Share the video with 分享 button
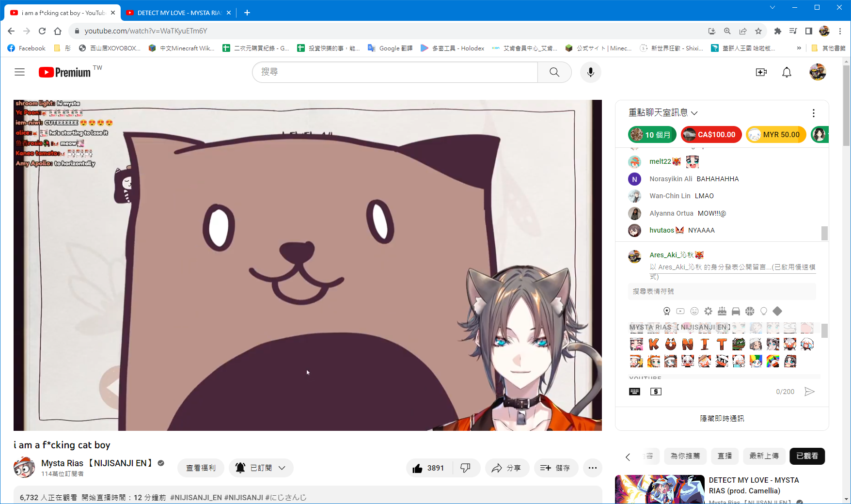Image resolution: width=851 pixels, height=504 pixels. pos(507,468)
